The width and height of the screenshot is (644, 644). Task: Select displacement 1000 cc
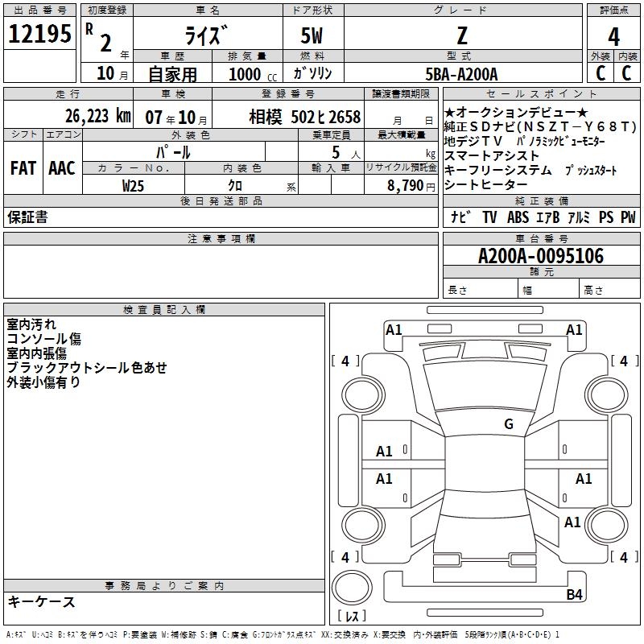click(253, 74)
